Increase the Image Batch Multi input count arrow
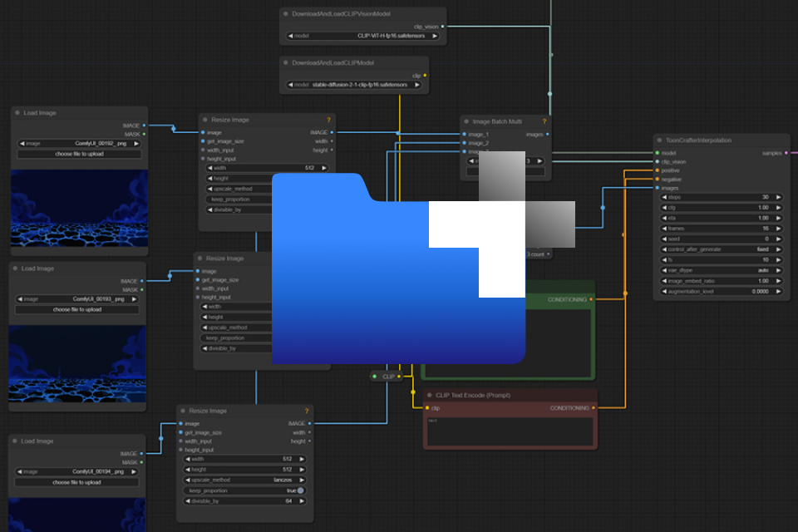This screenshot has height=532, width=798. pos(539,161)
